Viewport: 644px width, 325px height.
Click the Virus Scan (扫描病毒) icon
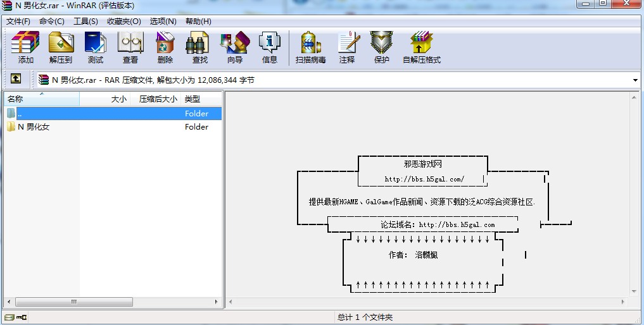click(310, 47)
